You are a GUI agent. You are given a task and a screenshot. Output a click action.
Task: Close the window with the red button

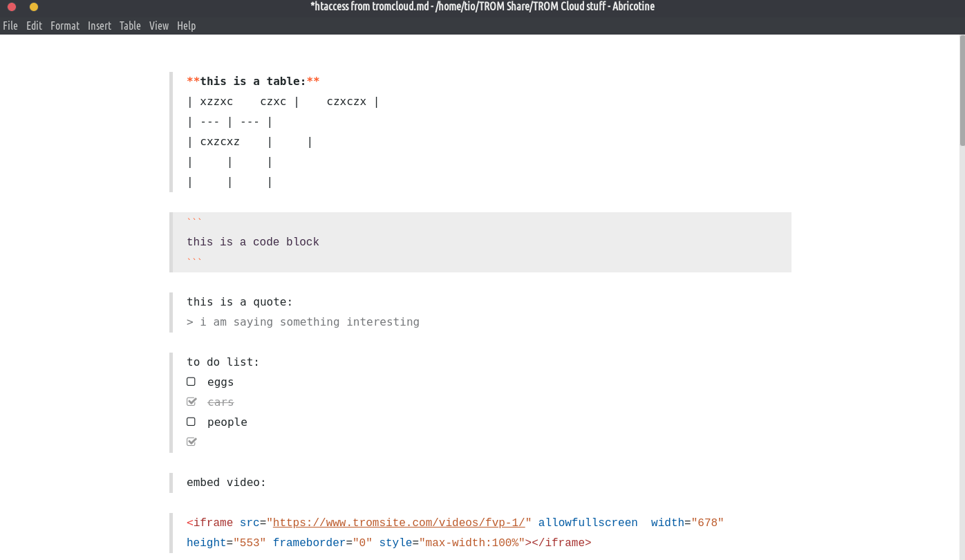coord(12,7)
